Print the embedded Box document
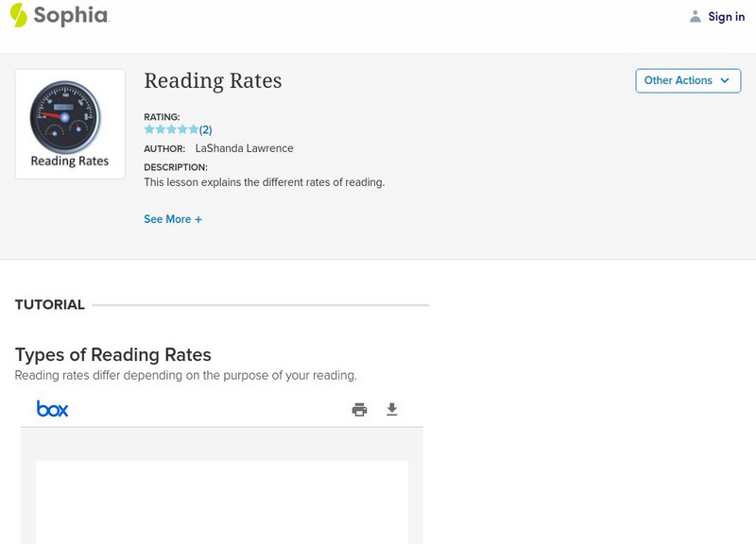The image size is (756, 544). (x=359, y=409)
